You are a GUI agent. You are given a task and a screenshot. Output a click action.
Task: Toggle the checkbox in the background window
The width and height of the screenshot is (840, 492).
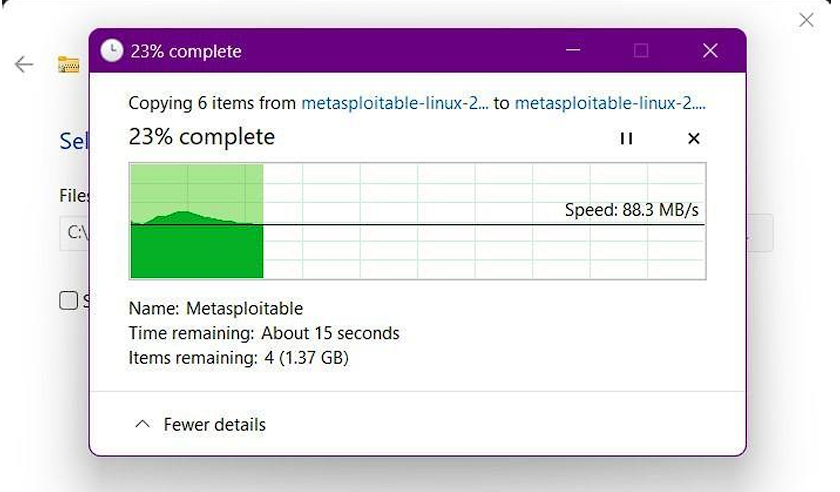tap(68, 300)
